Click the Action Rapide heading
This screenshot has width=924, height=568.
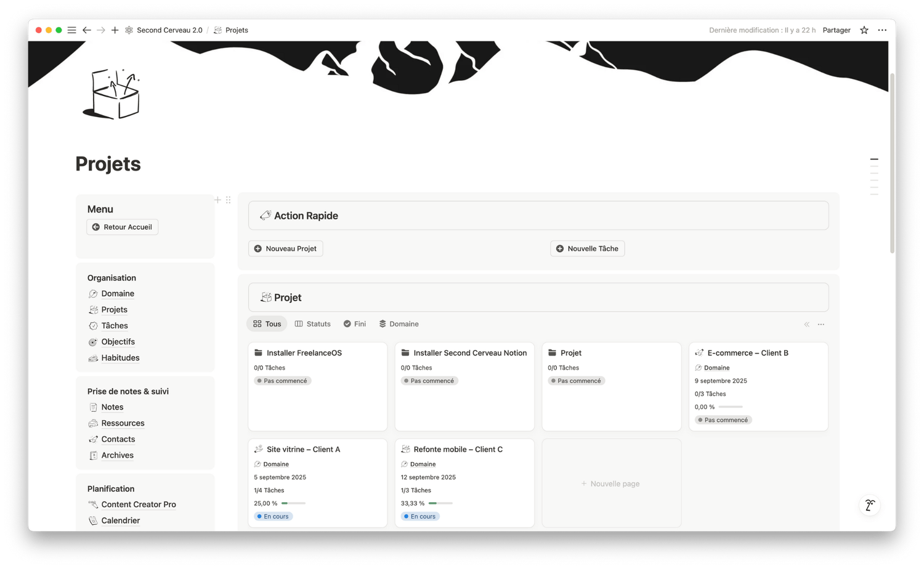[x=306, y=216]
